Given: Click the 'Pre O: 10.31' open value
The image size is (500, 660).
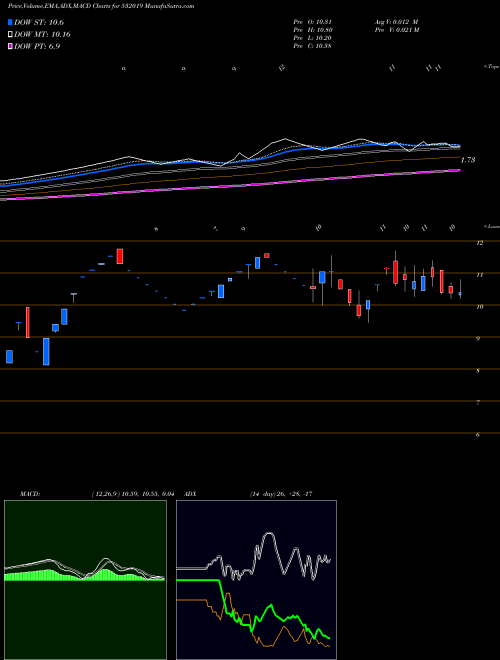Looking at the screenshot, I should tap(312, 22).
